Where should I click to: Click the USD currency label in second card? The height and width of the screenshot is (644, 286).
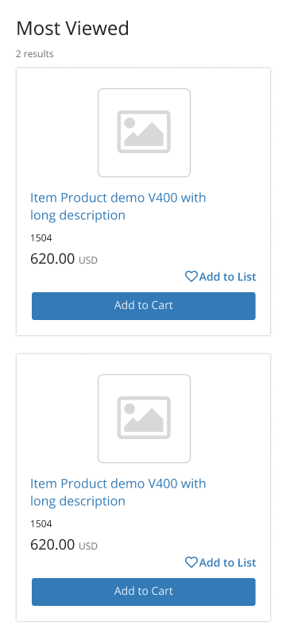pos(88,546)
